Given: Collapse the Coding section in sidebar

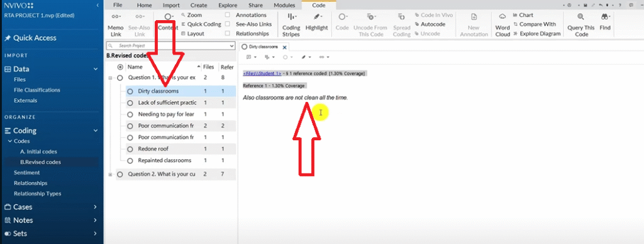Looking at the screenshot, I should 96,131.
